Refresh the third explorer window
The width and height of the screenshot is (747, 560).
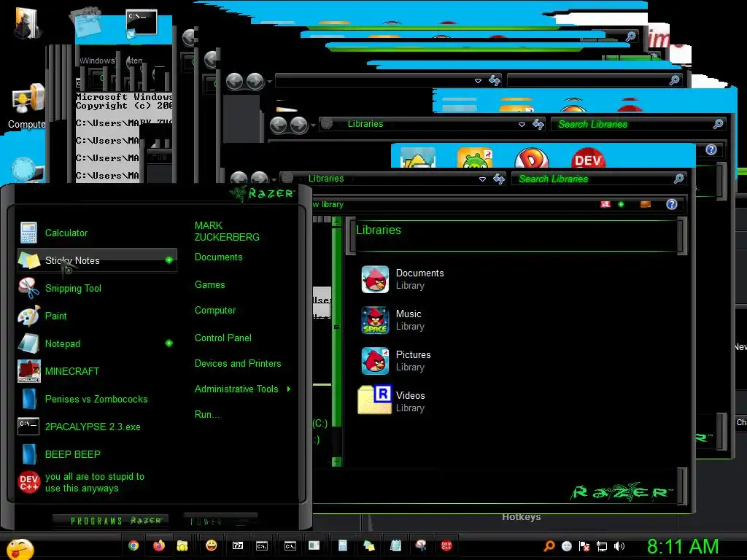(495, 80)
